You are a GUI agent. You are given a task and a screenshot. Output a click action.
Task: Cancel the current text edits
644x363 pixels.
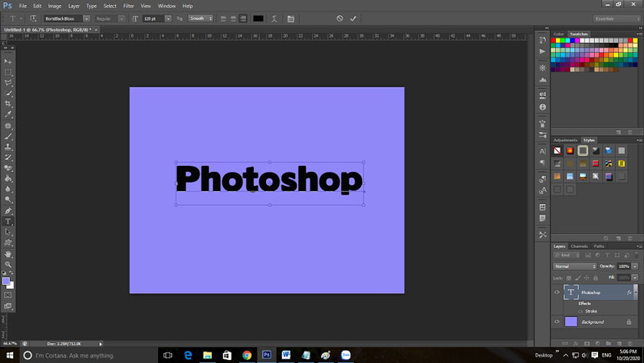[340, 18]
